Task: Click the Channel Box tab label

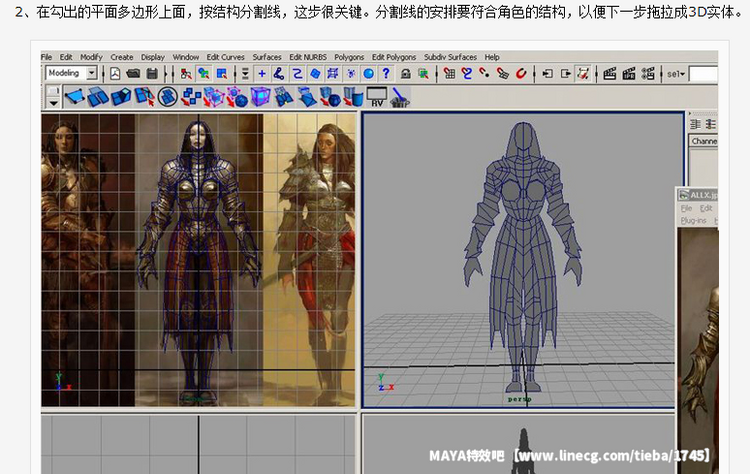Action: [704, 141]
